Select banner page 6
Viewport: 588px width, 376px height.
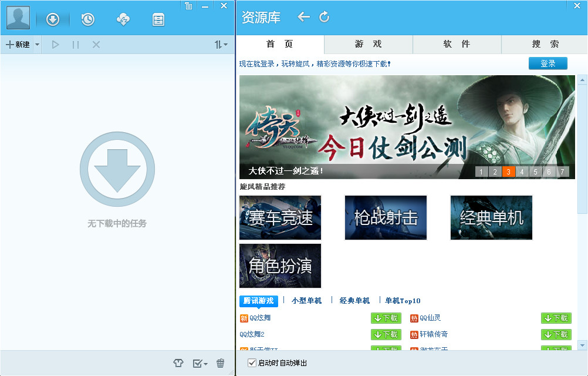point(549,172)
